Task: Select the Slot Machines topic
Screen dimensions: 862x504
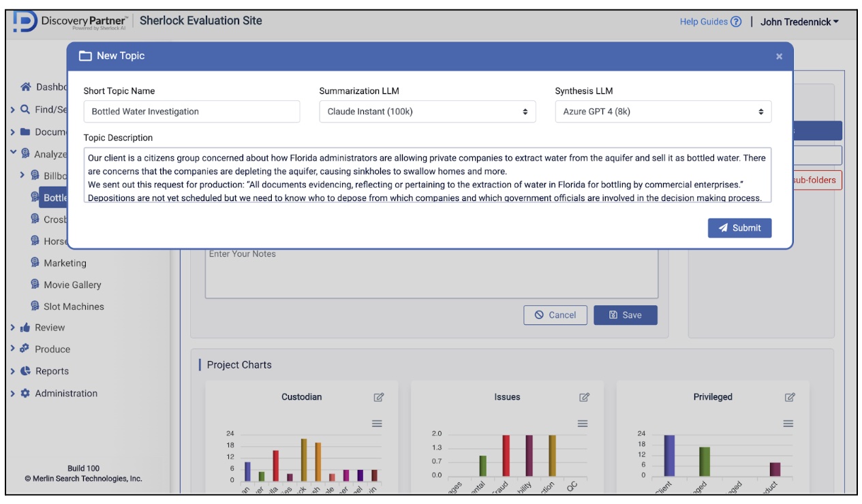Action: [x=74, y=306]
